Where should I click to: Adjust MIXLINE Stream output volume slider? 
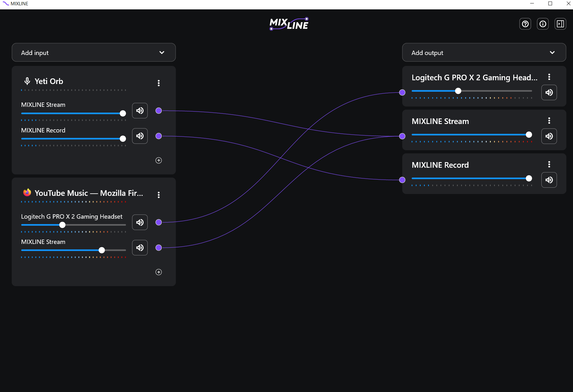pos(472,135)
